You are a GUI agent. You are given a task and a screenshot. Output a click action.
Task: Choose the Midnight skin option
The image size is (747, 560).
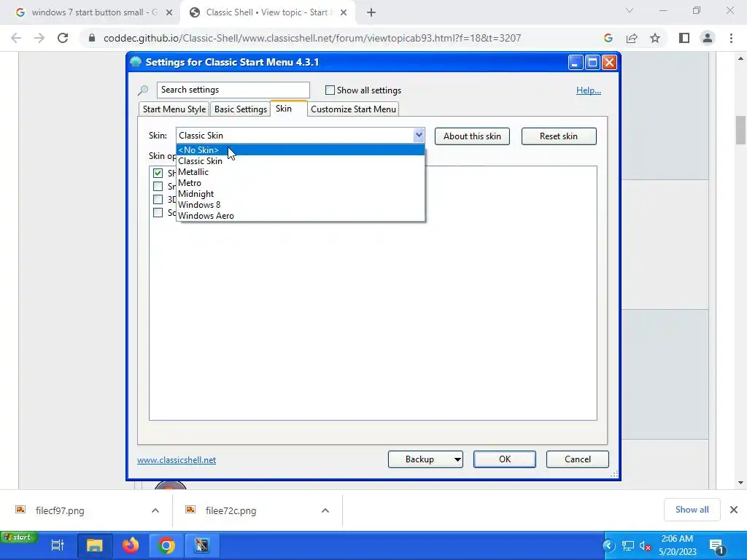click(x=300, y=194)
